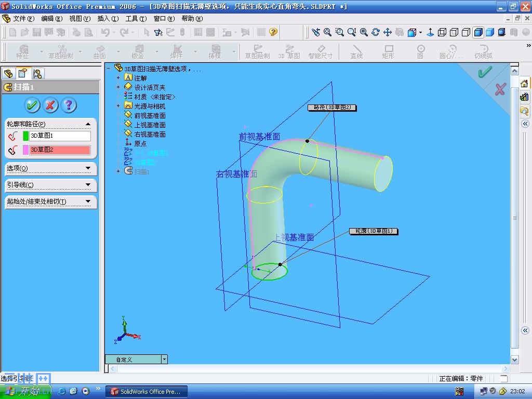This screenshot has width=532, height=399.
Task: Toggle Shaded display mode
Action: [490, 32]
